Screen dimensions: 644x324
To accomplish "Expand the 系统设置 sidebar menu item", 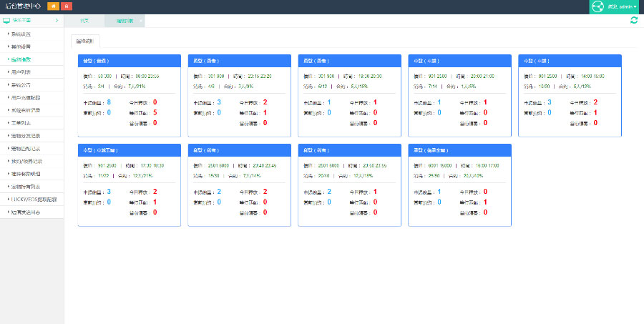I will 20,34.
